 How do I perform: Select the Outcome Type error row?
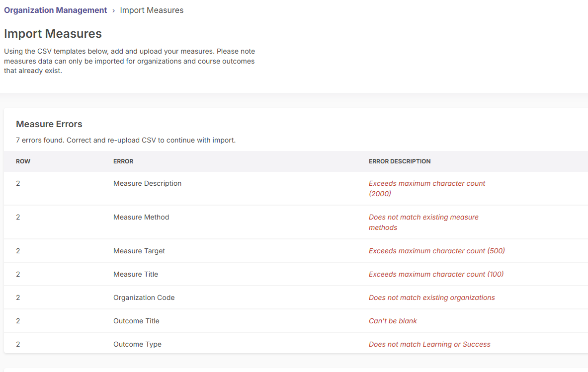[x=137, y=344]
